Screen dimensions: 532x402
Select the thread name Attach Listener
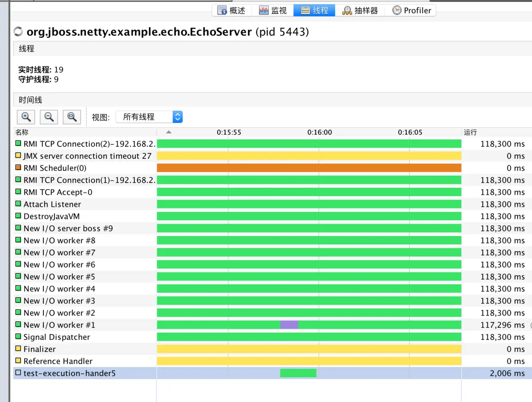[52, 204]
